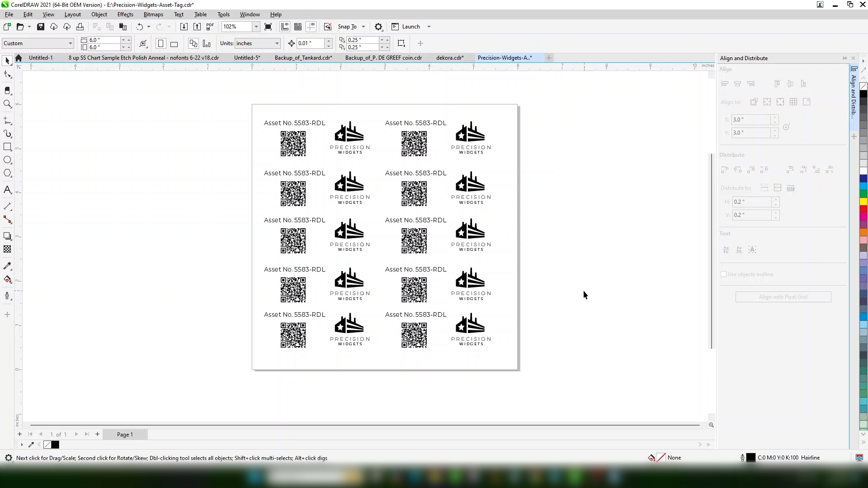The width and height of the screenshot is (868, 488).
Task: Click the Align with Pixel Grid button
Action: tap(783, 297)
